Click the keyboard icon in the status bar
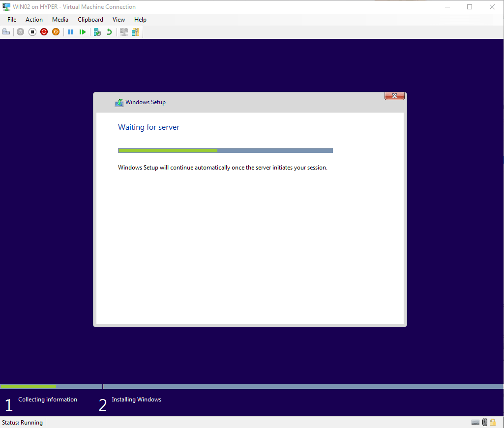 tap(475, 422)
